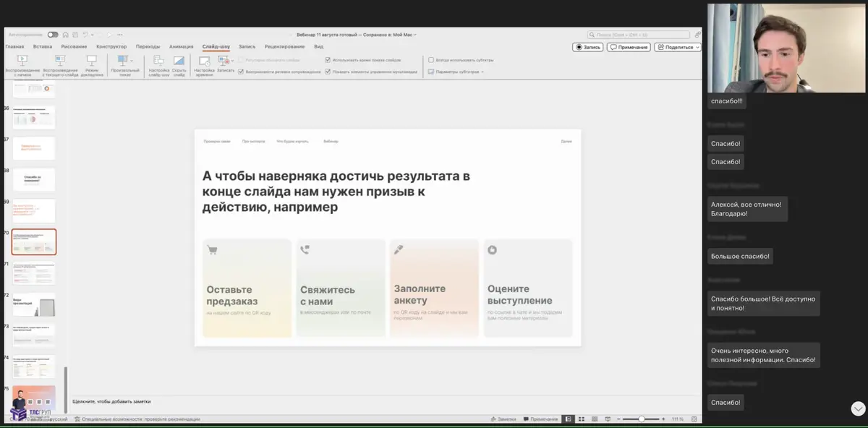Click the shopping cart icon on slide
Image resolution: width=868 pixels, height=428 pixels.
click(x=212, y=250)
